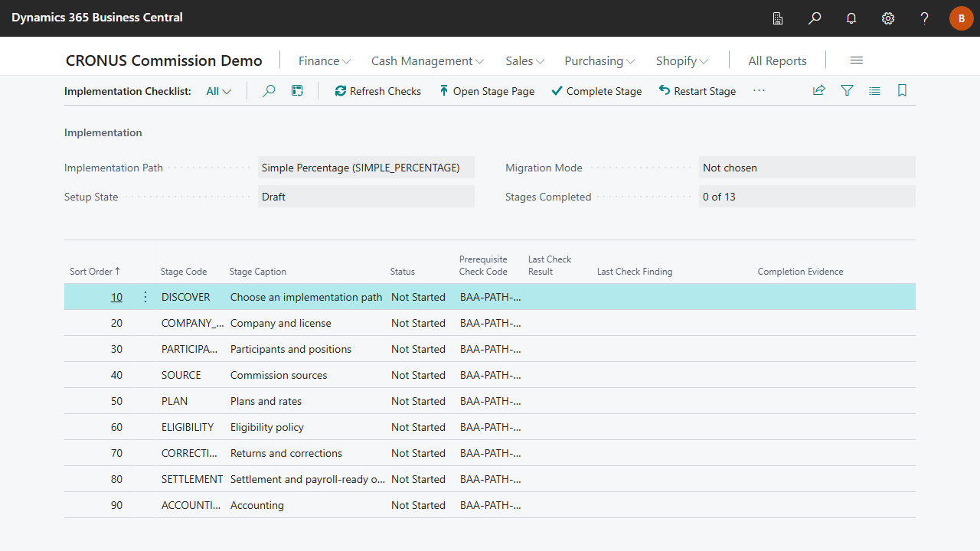
Task: Open the settings gear
Action: 888,18
